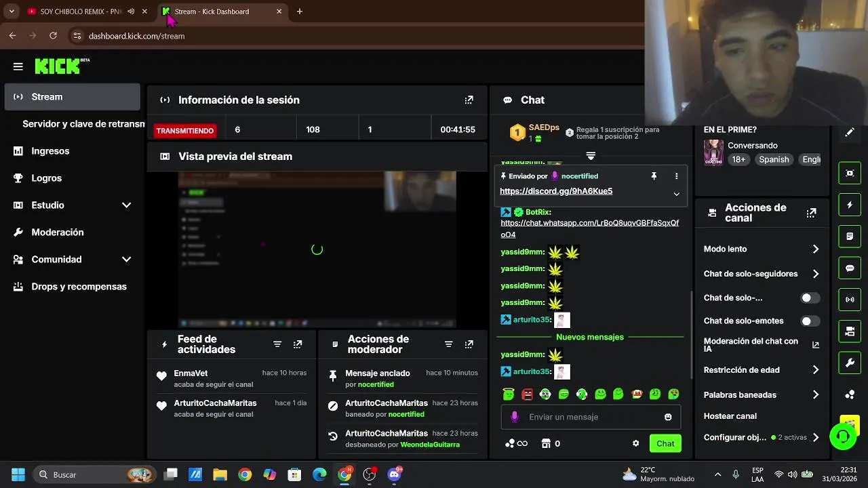Click Hostear canal
This screenshot has height=488, width=868.
pos(730,416)
